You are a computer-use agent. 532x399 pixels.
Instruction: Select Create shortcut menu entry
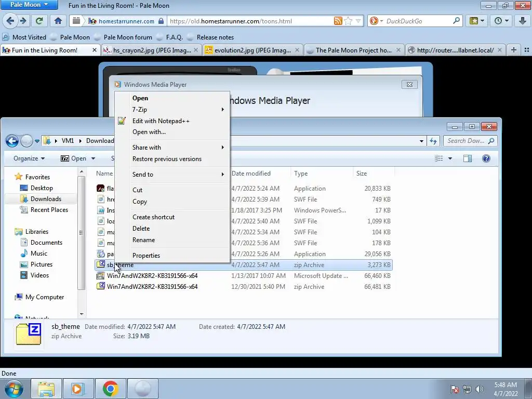click(172, 217)
